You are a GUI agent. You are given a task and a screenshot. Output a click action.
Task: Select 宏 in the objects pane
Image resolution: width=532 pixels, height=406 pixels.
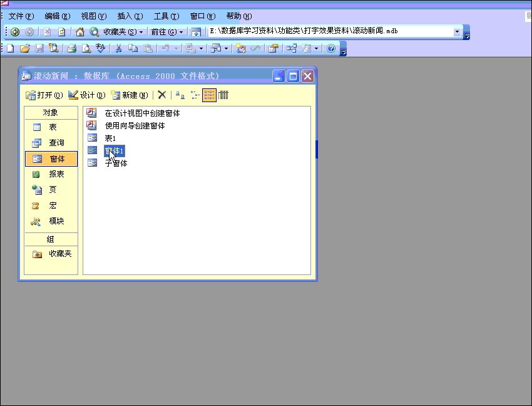[x=51, y=206]
